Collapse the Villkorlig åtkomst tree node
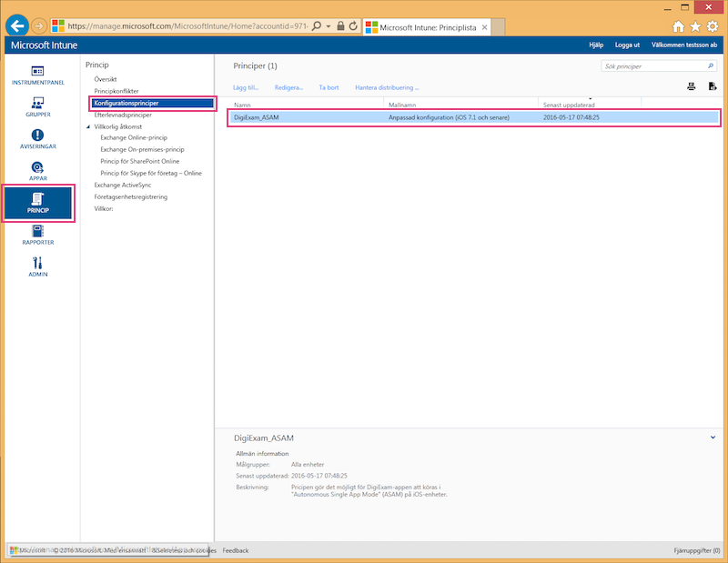This screenshot has height=563, width=728. click(88, 126)
